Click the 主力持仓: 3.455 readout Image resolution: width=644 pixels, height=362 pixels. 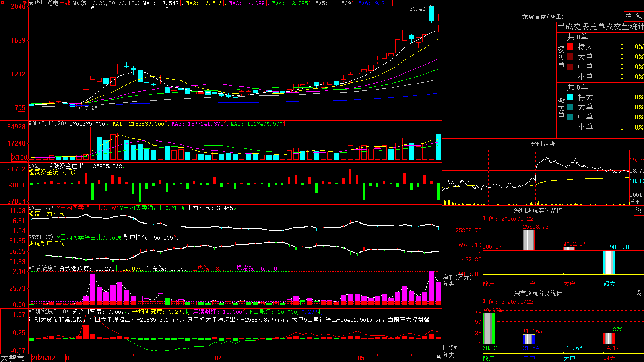[210, 208]
